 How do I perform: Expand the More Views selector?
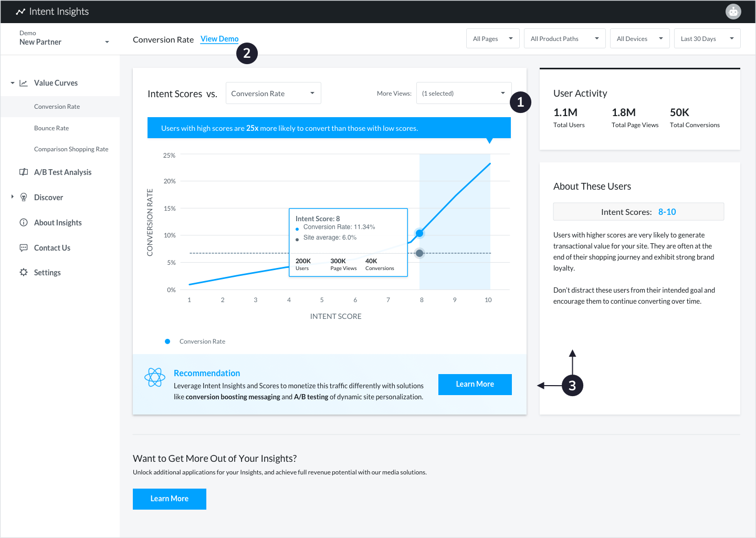[x=463, y=94]
